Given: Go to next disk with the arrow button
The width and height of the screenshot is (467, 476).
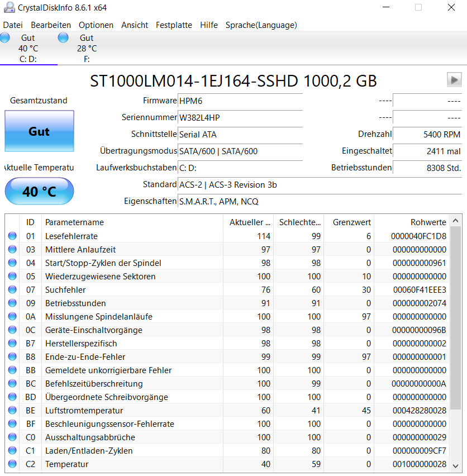Looking at the screenshot, I should [x=454, y=80].
